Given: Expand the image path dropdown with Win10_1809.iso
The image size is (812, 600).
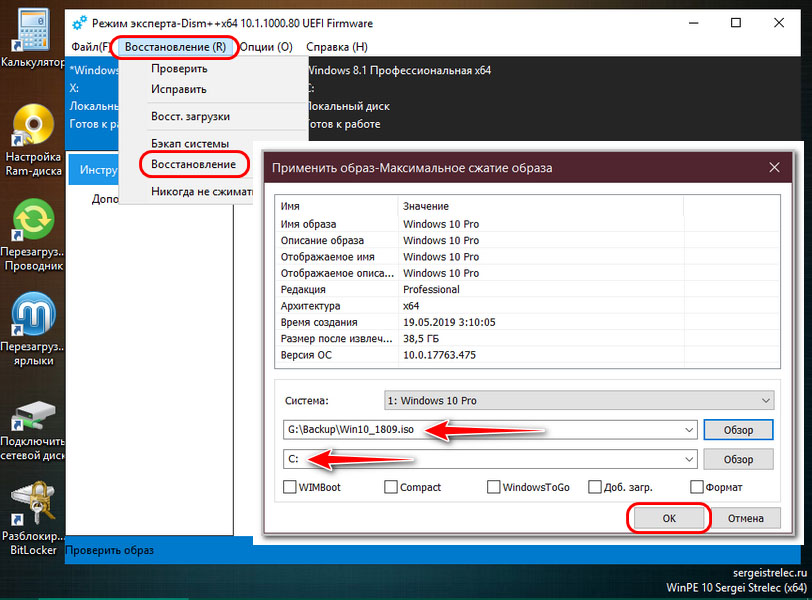Looking at the screenshot, I should pos(689,430).
